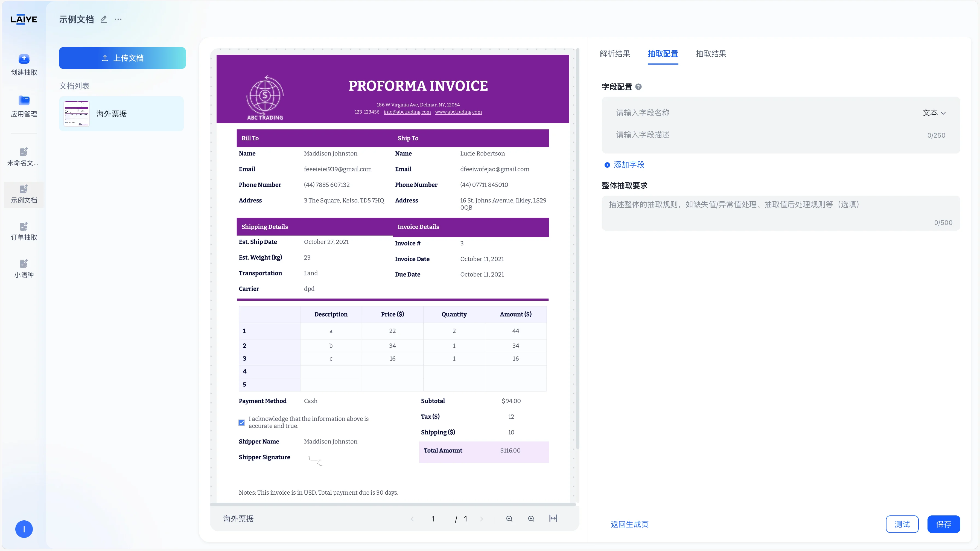Click the 整体抽取要求 text area

pos(781,213)
